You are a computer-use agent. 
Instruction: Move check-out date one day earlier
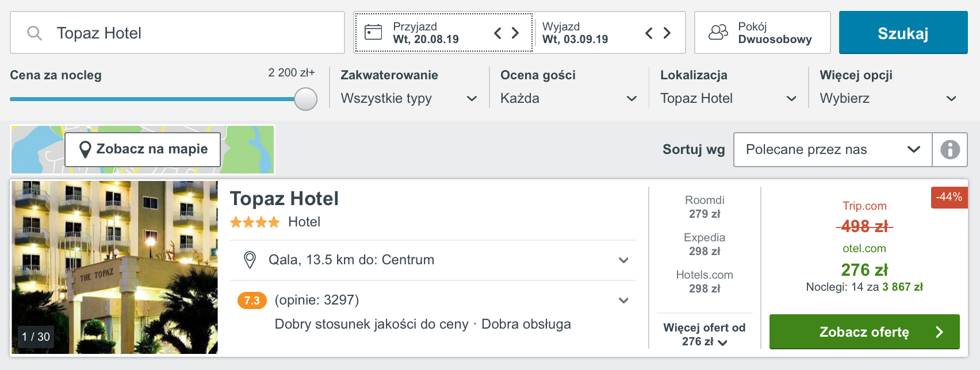tap(649, 33)
